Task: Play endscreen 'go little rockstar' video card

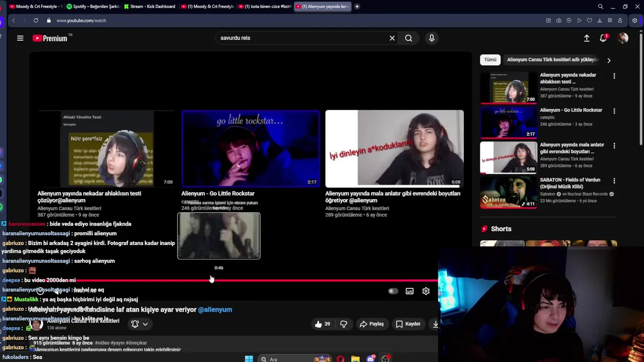Action: tap(251, 148)
